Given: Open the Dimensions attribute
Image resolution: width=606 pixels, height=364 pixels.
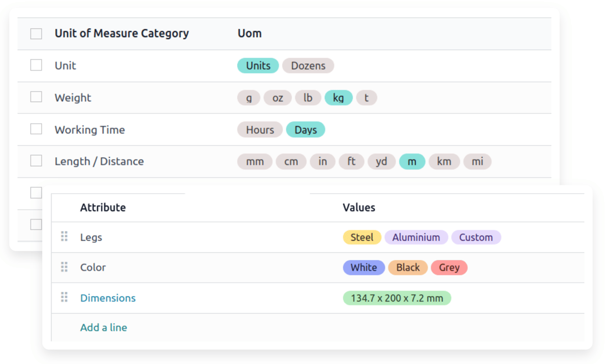Looking at the screenshot, I should pyautogui.click(x=108, y=298).
